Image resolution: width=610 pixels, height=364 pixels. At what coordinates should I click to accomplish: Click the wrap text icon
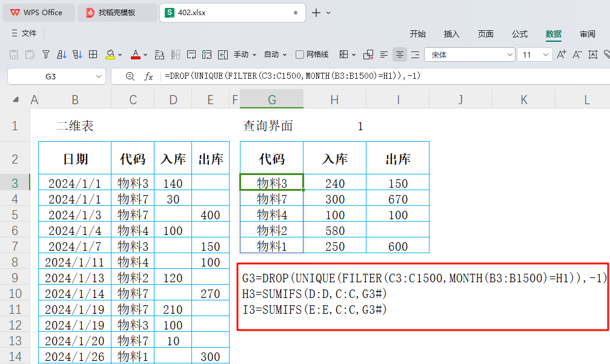[191, 55]
